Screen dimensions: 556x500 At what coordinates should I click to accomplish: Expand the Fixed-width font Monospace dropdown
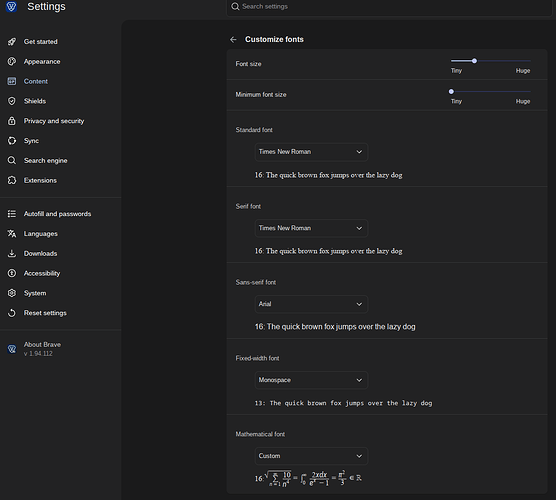pos(311,380)
